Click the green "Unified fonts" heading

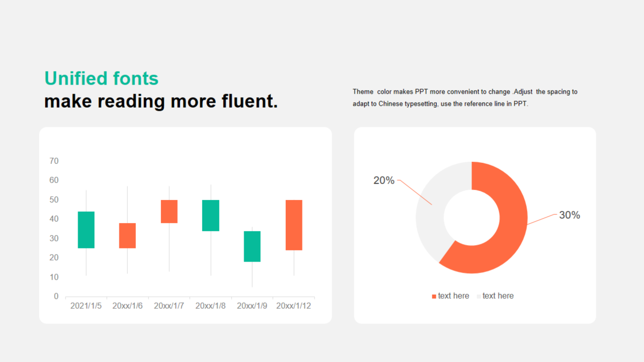coord(101,78)
